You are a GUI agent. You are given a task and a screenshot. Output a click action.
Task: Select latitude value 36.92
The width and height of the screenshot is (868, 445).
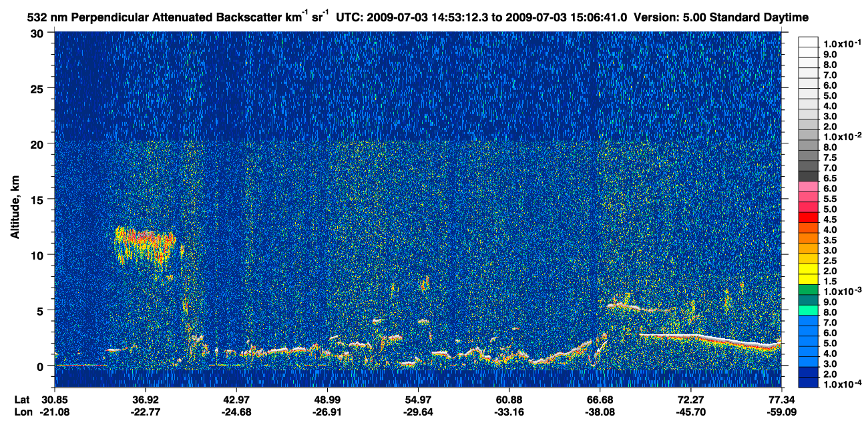click(146, 400)
